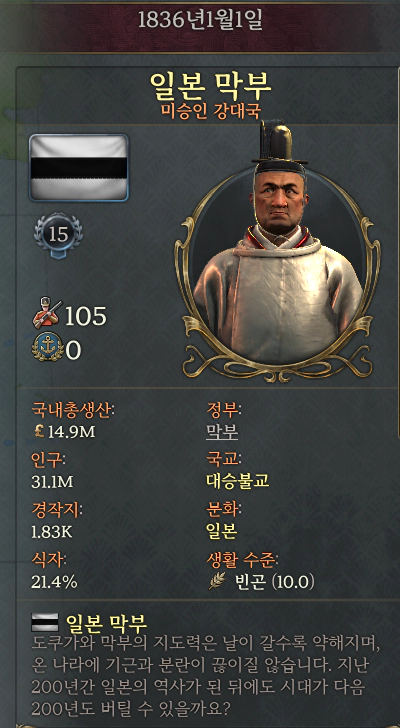Click the 미승인 강대국 rank label

click(x=210, y=111)
